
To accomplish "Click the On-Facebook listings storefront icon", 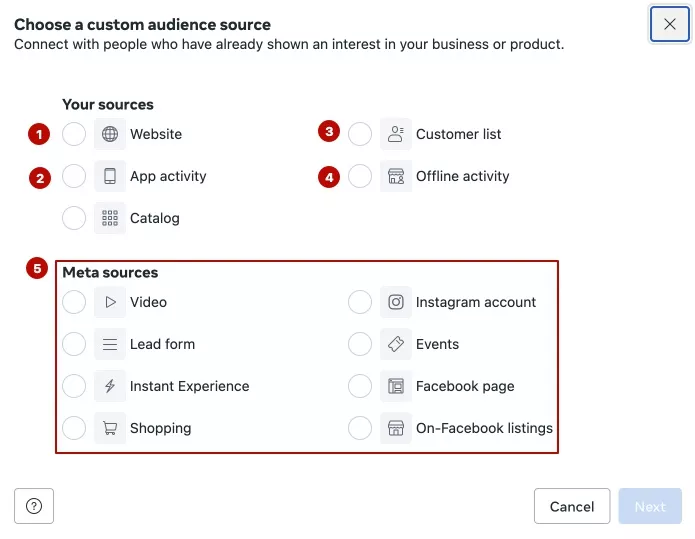I will (x=396, y=428).
